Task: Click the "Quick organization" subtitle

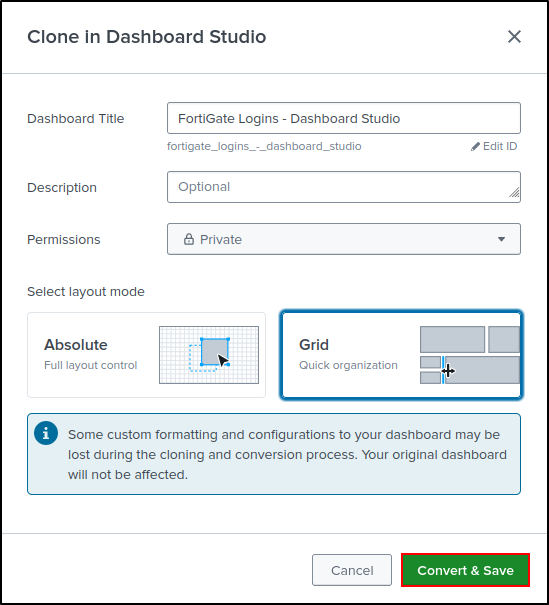Action: click(x=348, y=365)
